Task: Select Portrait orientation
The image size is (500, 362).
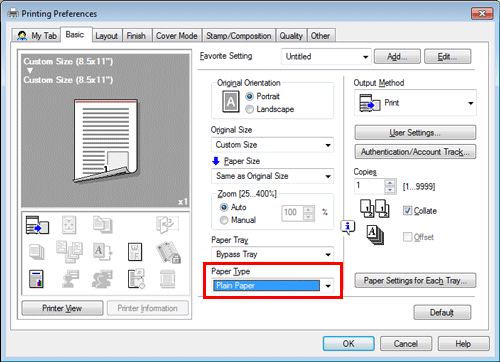Action: (249, 96)
